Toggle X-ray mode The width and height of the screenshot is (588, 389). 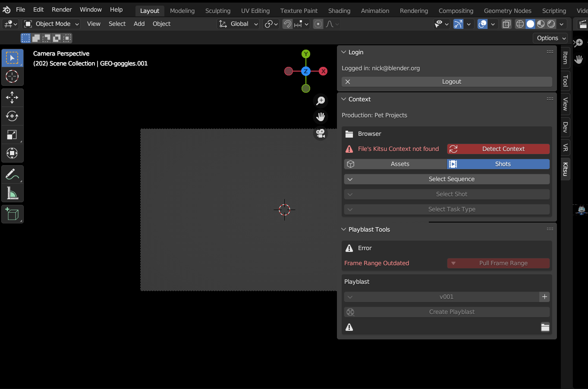click(507, 24)
